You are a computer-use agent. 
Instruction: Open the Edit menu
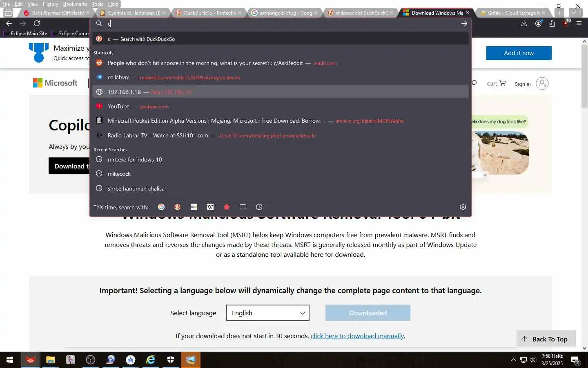pos(19,4)
